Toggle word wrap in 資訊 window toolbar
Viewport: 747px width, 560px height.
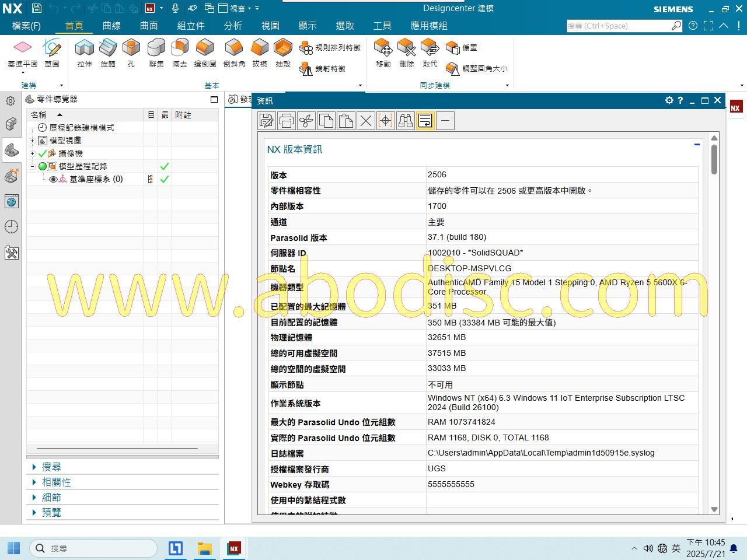(425, 121)
